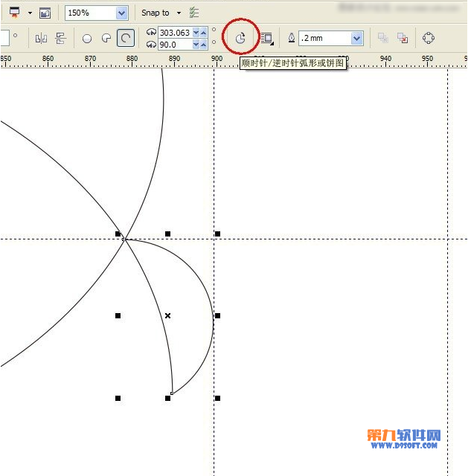This screenshot has width=468, height=476.
Task: Click the bottom-right selection handle
Action: (217, 398)
